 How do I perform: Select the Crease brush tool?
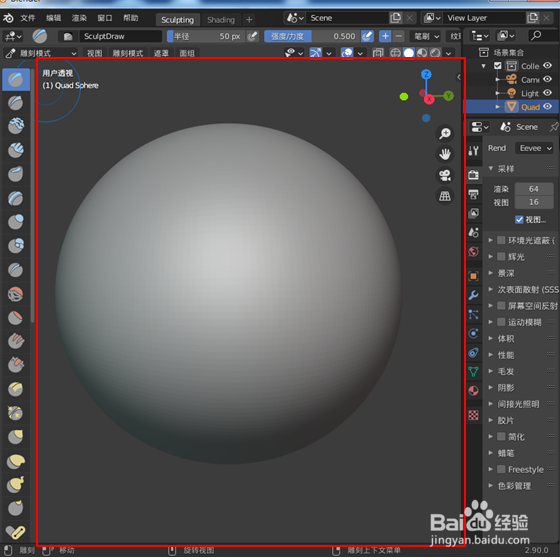click(16, 269)
